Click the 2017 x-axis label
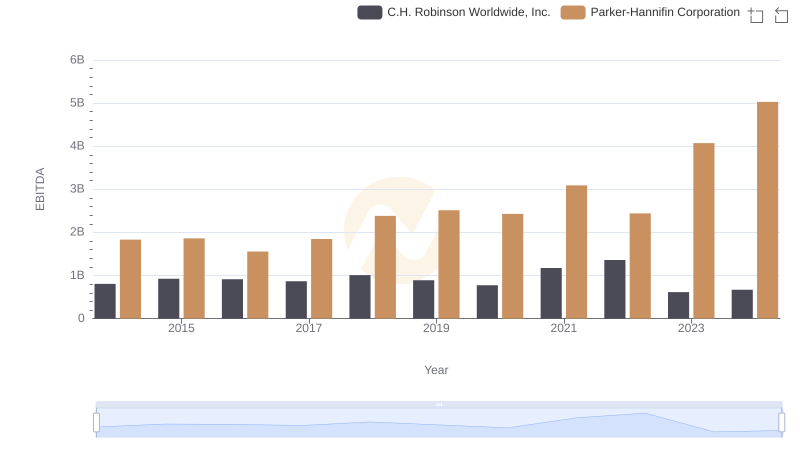This screenshot has width=800, height=461. click(x=309, y=328)
